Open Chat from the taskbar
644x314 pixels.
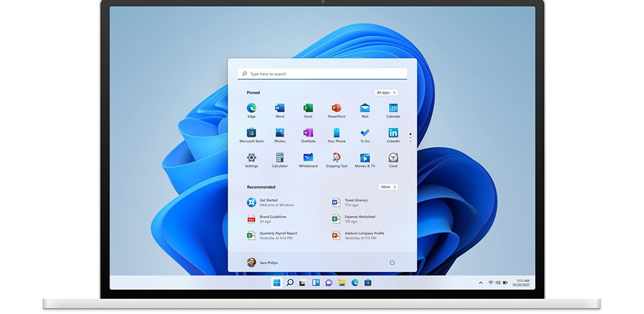pos(328,283)
